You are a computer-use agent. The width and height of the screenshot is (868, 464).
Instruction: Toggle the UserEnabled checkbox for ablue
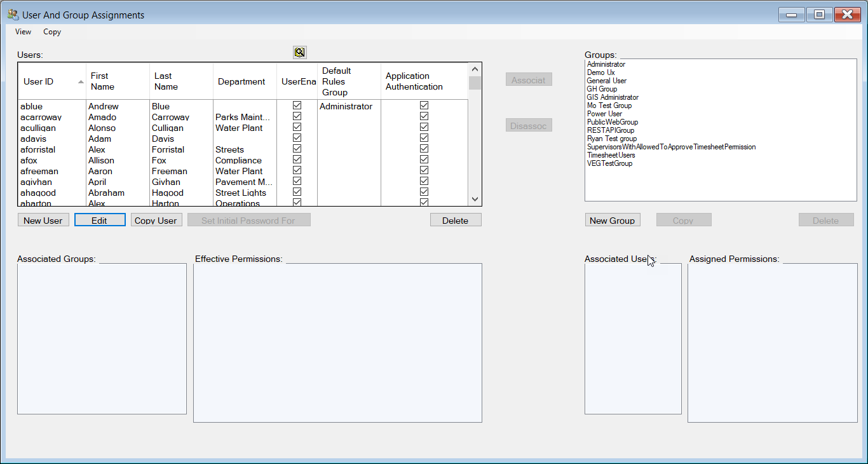297,106
